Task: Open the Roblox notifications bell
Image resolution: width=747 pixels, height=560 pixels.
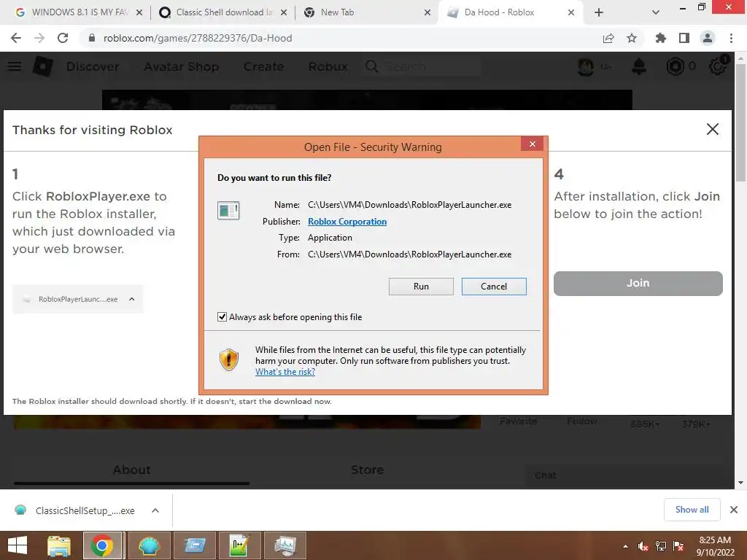Action: [639, 66]
